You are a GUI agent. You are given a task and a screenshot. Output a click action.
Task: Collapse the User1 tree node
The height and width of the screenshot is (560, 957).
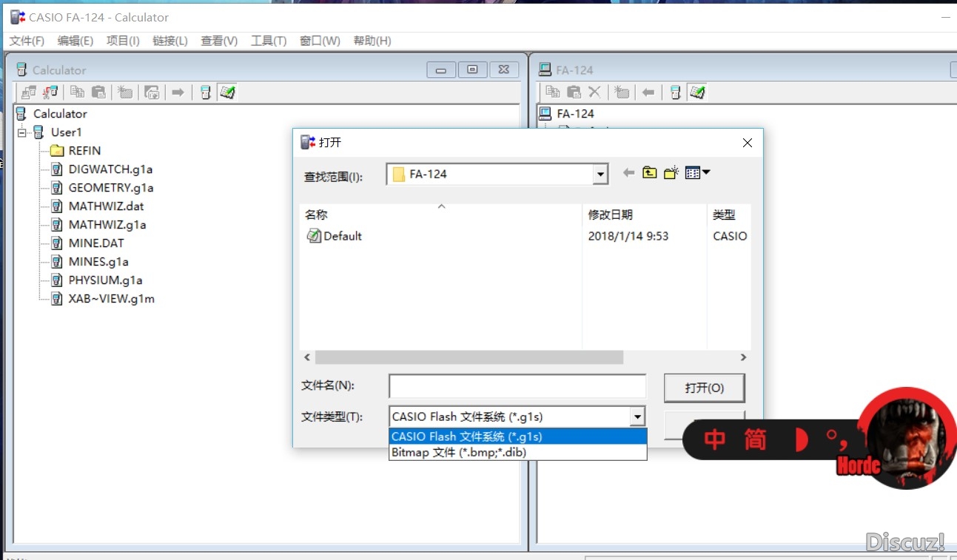[22, 132]
